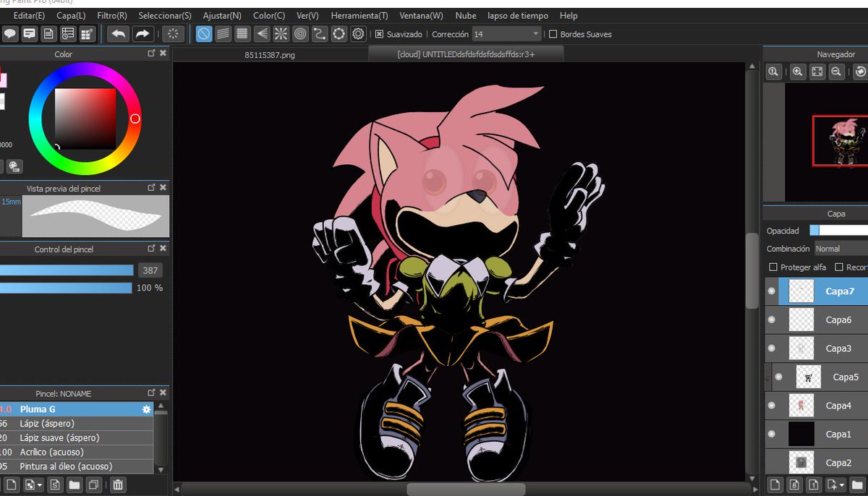Open the Ventana(W) menu
This screenshot has width=868, height=496.
(421, 15)
